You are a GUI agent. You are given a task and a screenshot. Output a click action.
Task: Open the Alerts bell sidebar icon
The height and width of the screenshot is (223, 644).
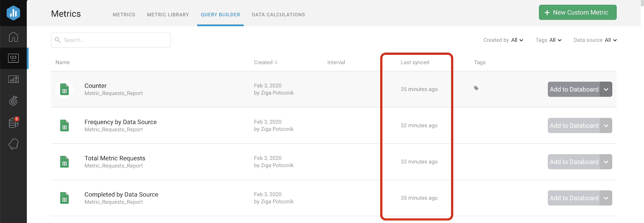(x=13, y=144)
